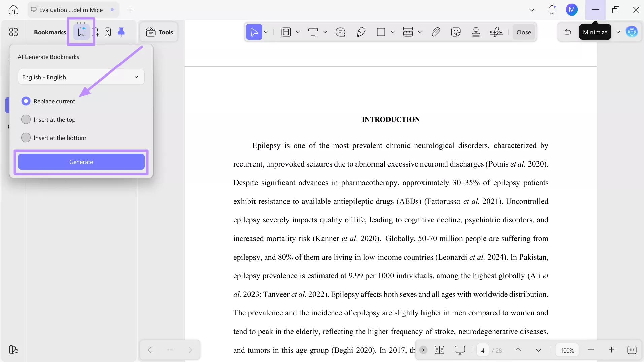The height and width of the screenshot is (362, 644).
Task: Open a new document tab
Action: [x=130, y=10]
